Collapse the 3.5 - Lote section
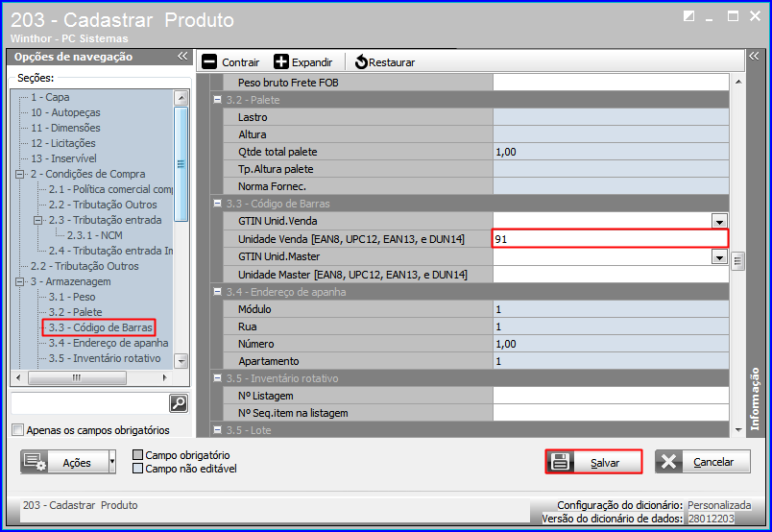772x532 pixels. pos(217,429)
